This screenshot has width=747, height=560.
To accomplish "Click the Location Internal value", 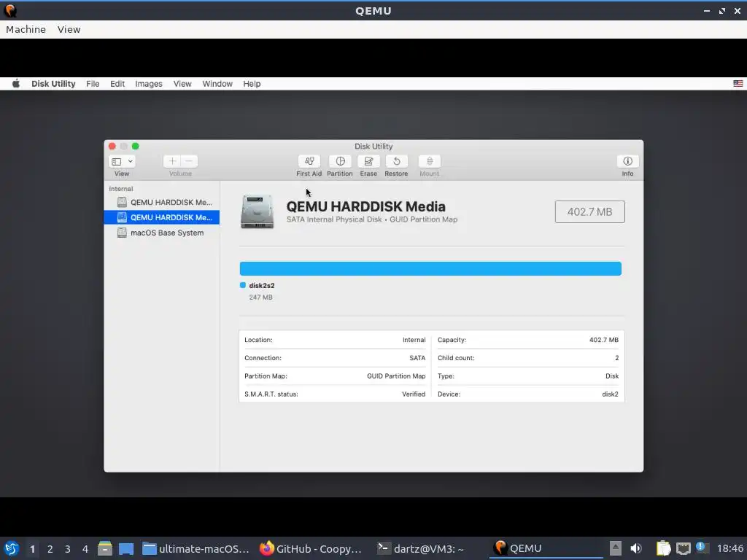I will 414,340.
